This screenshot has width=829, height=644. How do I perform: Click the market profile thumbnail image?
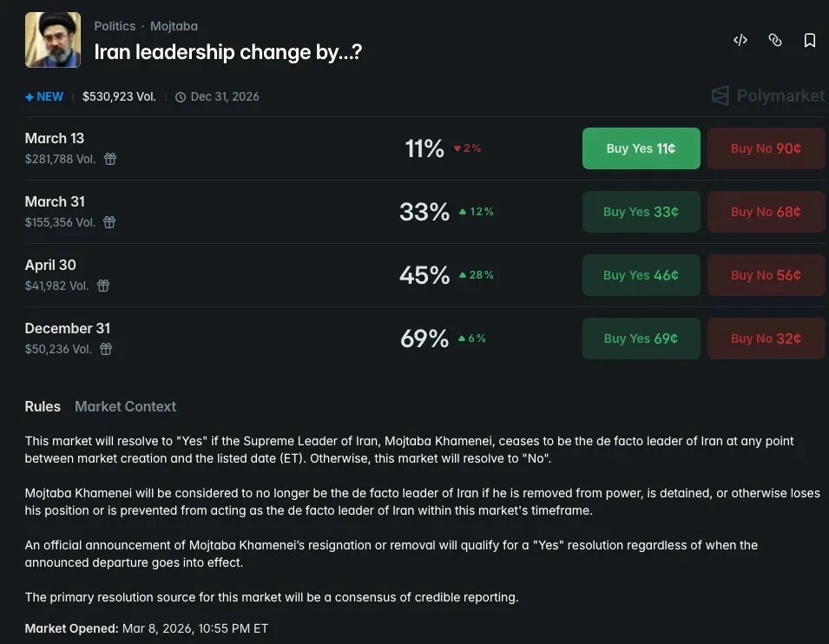53,40
